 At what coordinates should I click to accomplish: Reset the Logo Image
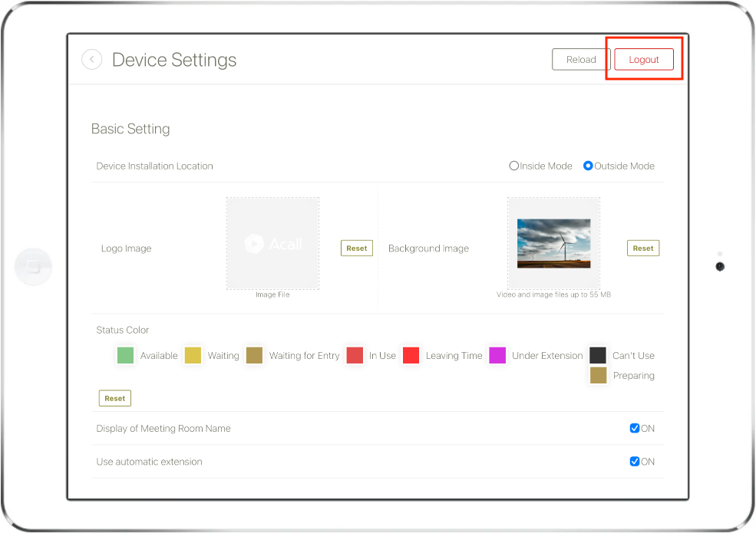coord(357,248)
